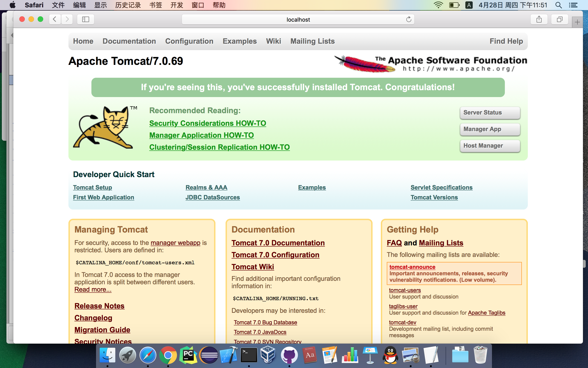Open Launchpad rocket in Dock
588x368 pixels.
(x=127, y=355)
